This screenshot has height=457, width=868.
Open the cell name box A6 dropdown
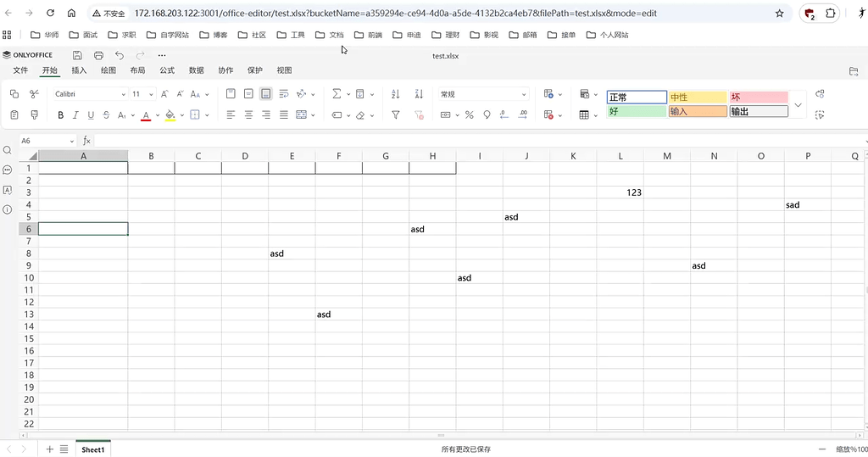(x=71, y=142)
